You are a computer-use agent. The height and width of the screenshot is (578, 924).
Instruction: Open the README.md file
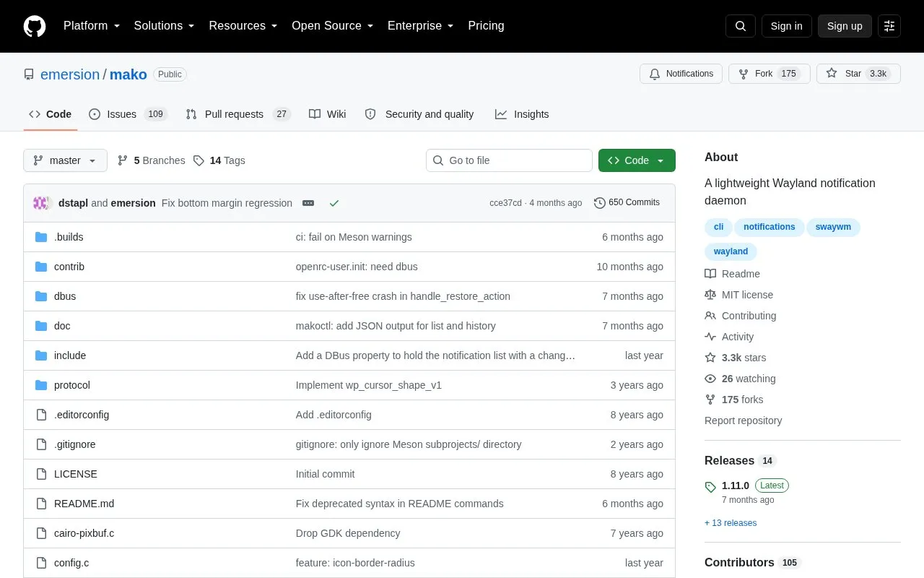click(x=84, y=504)
